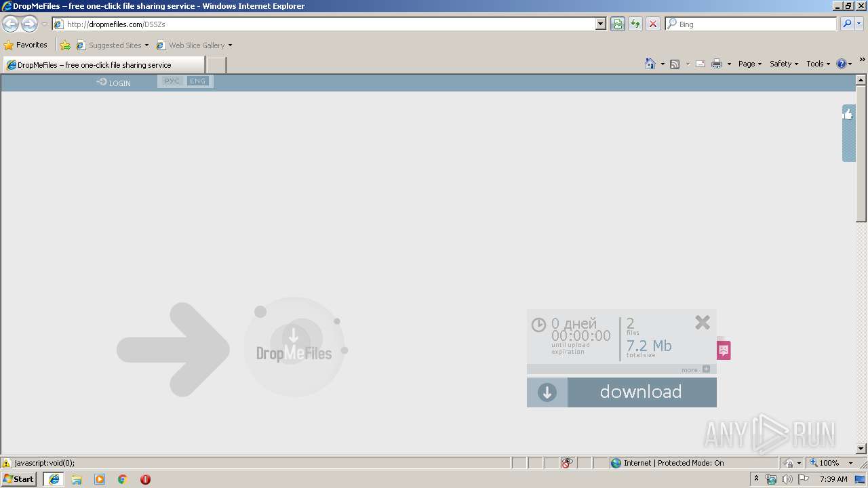
Task: Open Windows Explorer folder in taskbar
Action: pyautogui.click(x=77, y=479)
